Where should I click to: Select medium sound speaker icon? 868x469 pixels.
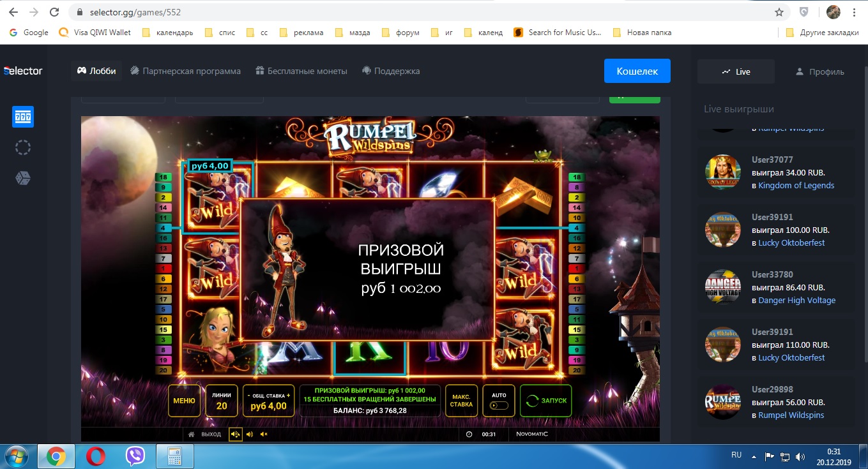[x=250, y=435]
